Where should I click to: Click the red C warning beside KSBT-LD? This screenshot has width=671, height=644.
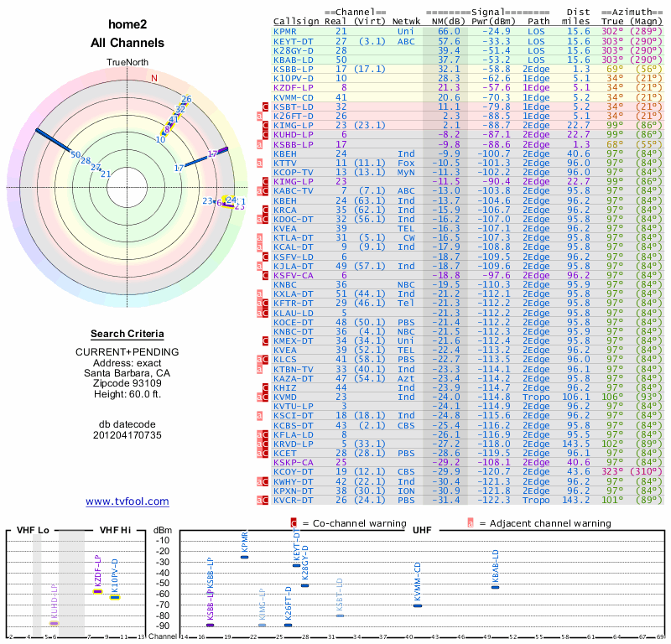(265, 107)
